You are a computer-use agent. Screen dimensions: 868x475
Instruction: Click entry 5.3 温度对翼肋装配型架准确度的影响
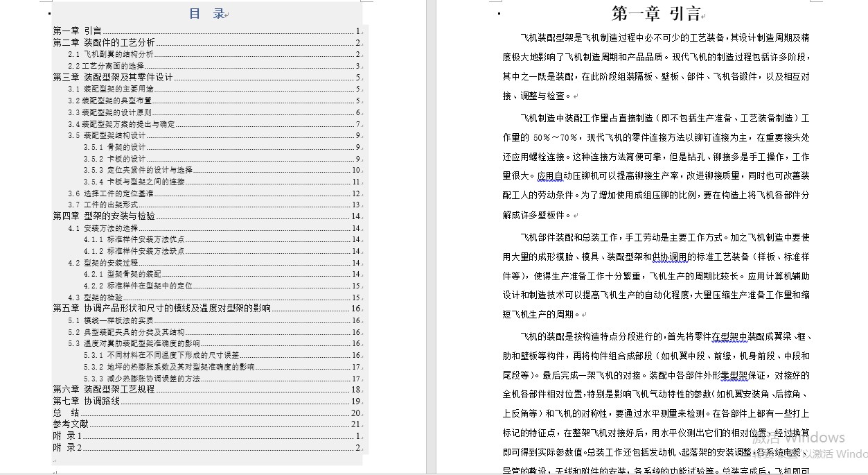coord(214,343)
